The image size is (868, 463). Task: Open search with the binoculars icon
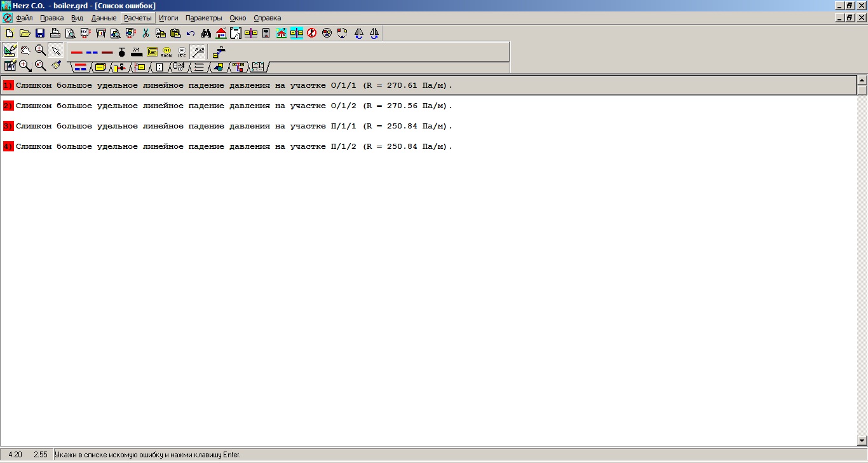(206, 33)
